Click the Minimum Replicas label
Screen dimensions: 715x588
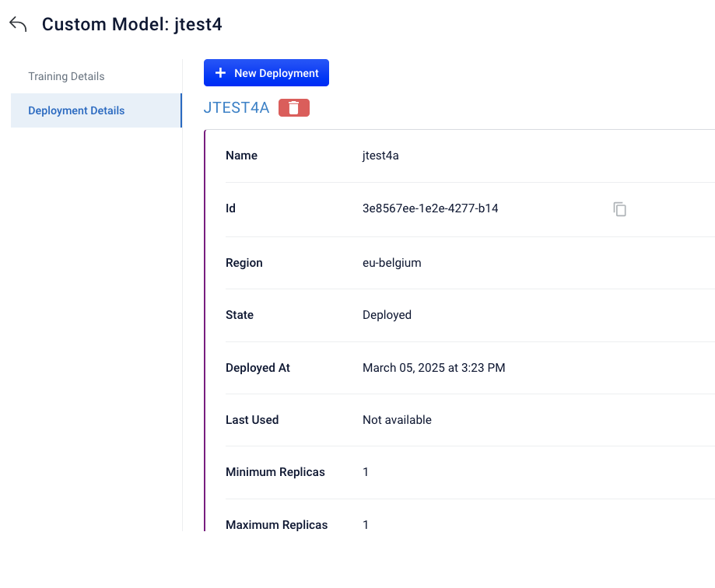pos(275,472)
